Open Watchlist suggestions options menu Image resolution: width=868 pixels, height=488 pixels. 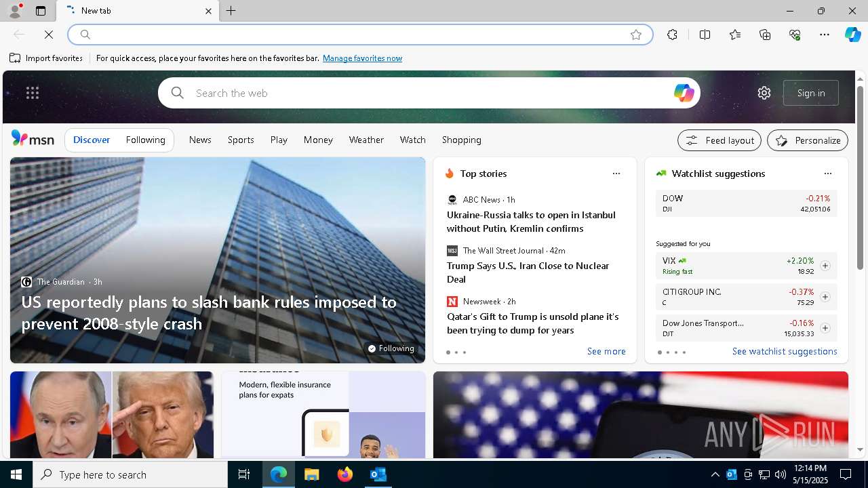tap(828, 174)
